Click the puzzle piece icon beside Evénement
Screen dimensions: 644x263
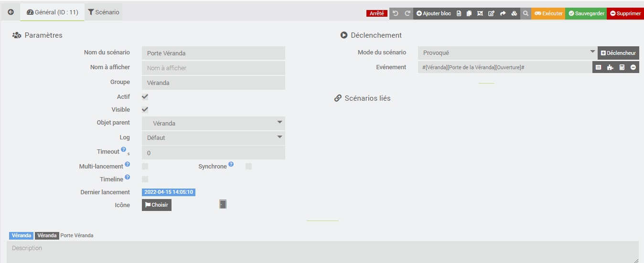point(610,67)
